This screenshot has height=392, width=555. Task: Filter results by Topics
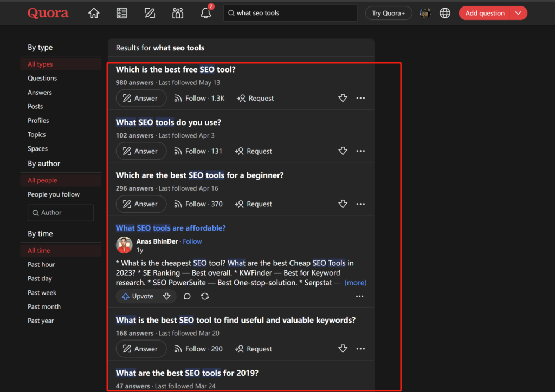pyautogui.click(x=36, y=135)
